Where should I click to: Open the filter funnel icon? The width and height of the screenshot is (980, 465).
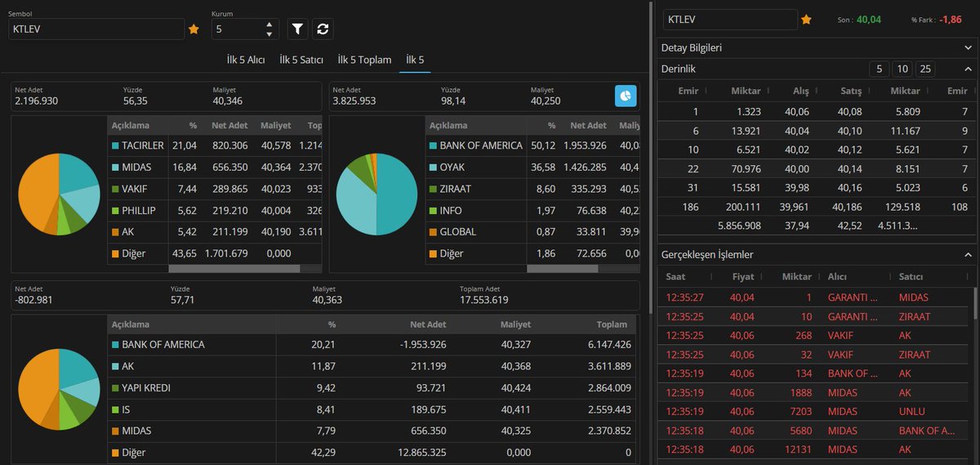coord(298,29)
